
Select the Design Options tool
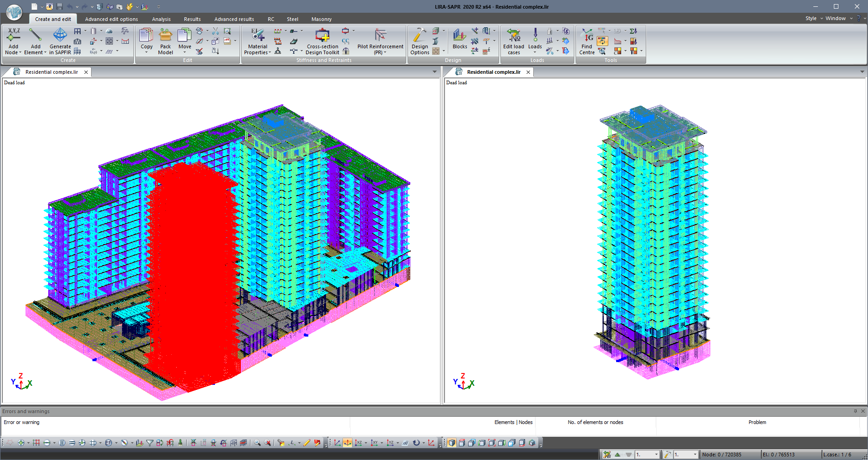click(x=419, y=41)
